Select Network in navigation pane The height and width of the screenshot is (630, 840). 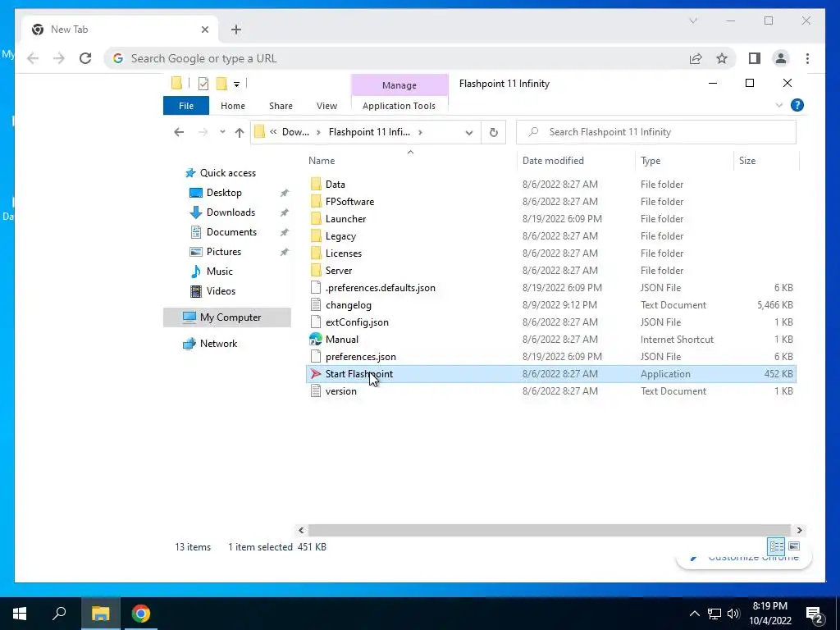point(218,344)
